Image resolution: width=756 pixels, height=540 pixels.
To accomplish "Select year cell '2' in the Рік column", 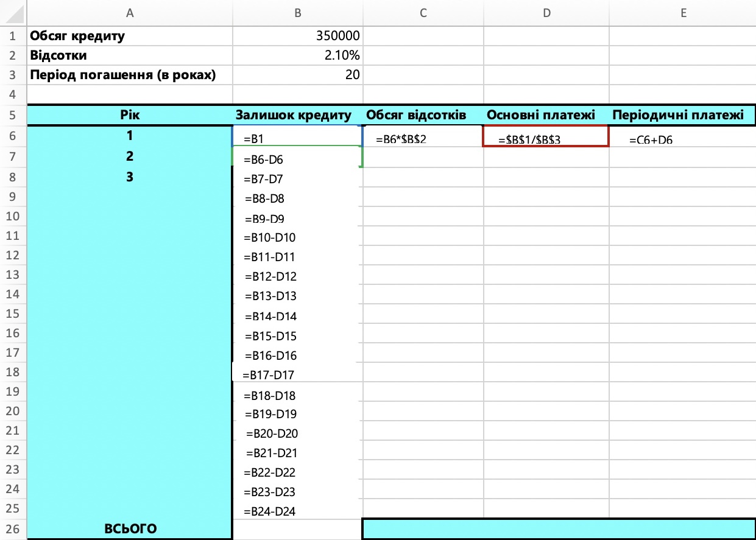I will 130,156.
